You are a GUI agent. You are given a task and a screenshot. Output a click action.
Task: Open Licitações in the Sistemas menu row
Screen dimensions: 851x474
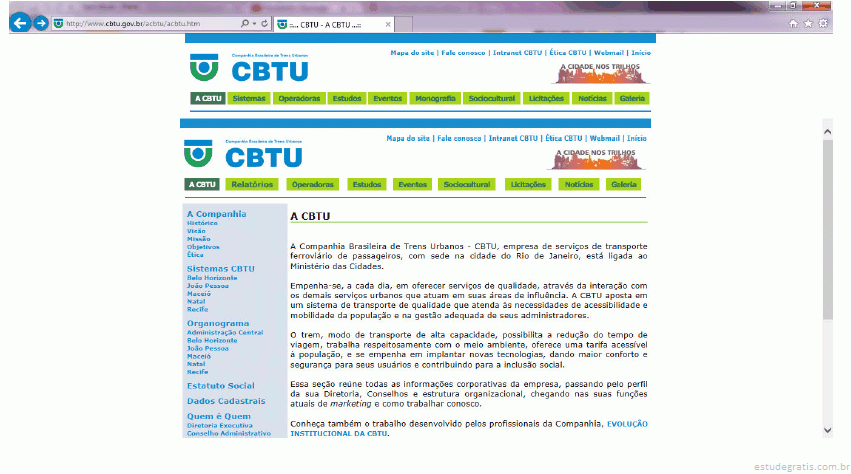(x=547, y=98)
